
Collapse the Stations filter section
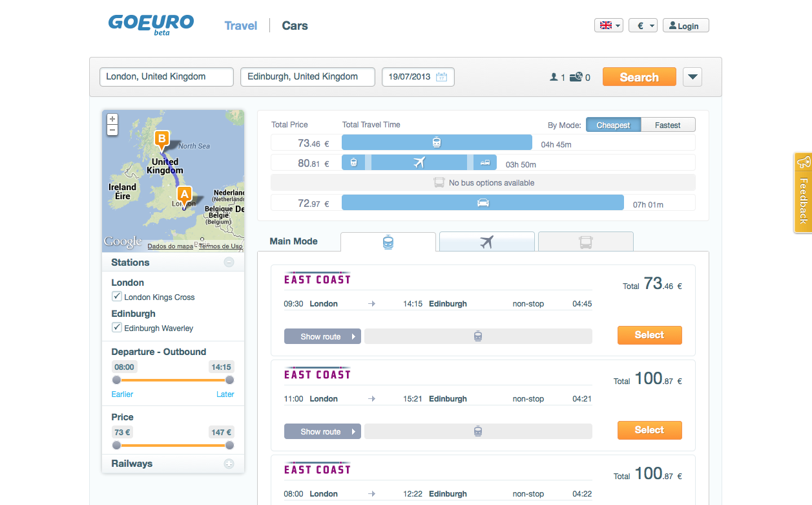tap(229, 263)
